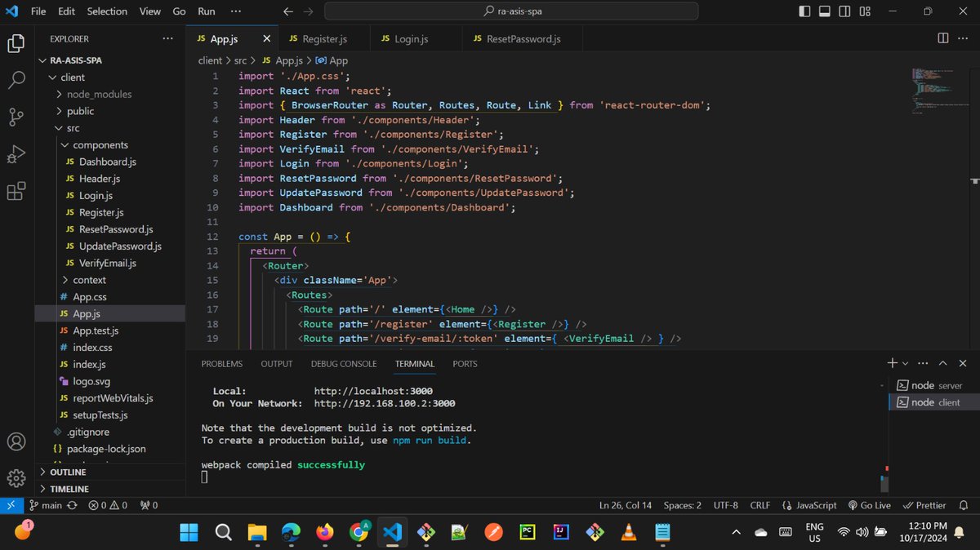This screenshot has width=980, height=550.
Task: Click the Prettier status bar item
Action: pos(924,505)
